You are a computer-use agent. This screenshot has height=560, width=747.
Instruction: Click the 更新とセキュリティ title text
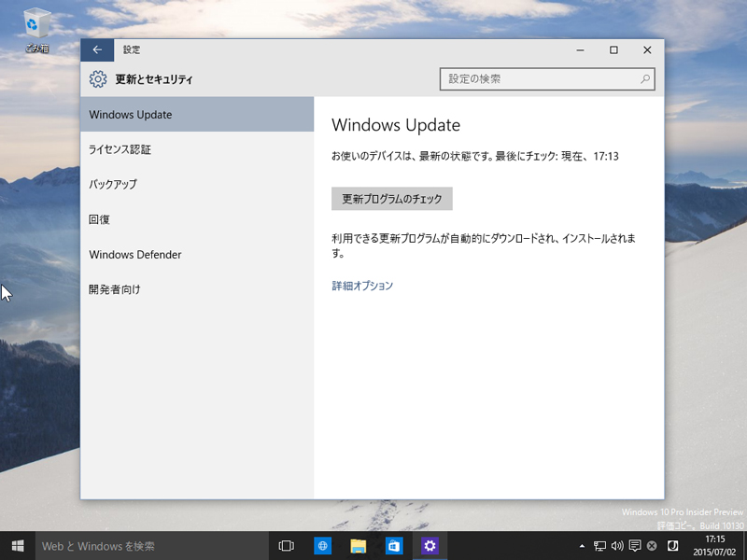[x=154, y=79]
